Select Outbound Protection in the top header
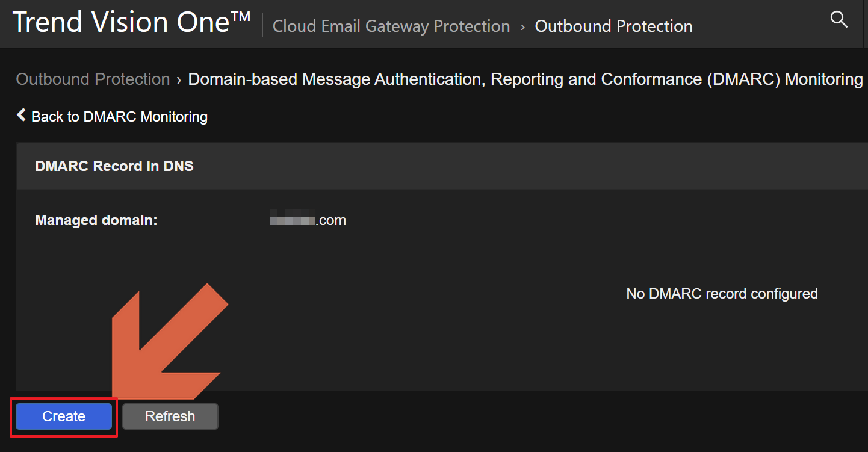The height and width of the screenshot is (452, 868). pyautogui.click(x=613, y=26)
